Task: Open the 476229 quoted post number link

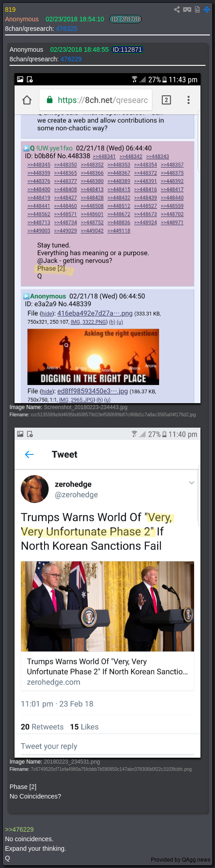Action: [x=71, y=59]
